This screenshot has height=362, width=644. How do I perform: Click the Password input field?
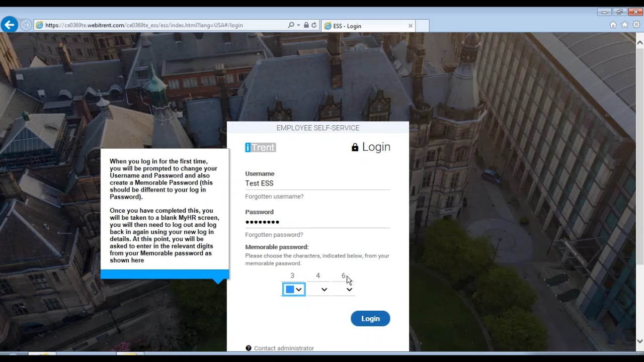coord(317,222)
